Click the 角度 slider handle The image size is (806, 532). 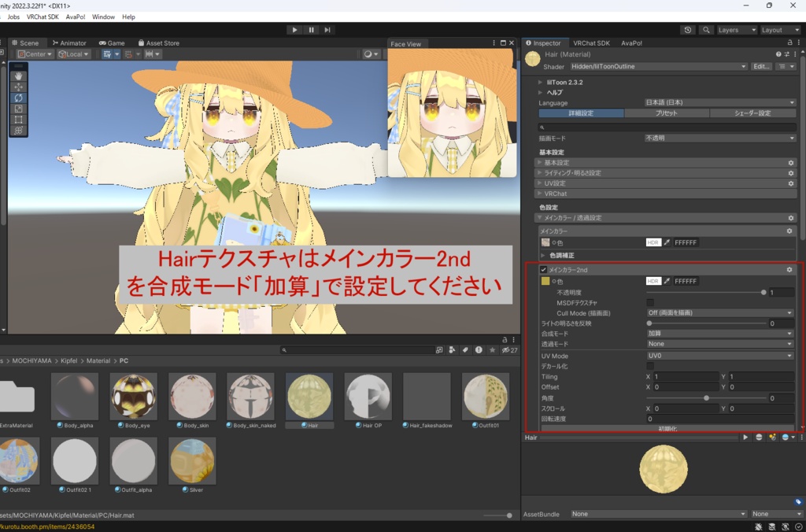[x=706, y=398]
